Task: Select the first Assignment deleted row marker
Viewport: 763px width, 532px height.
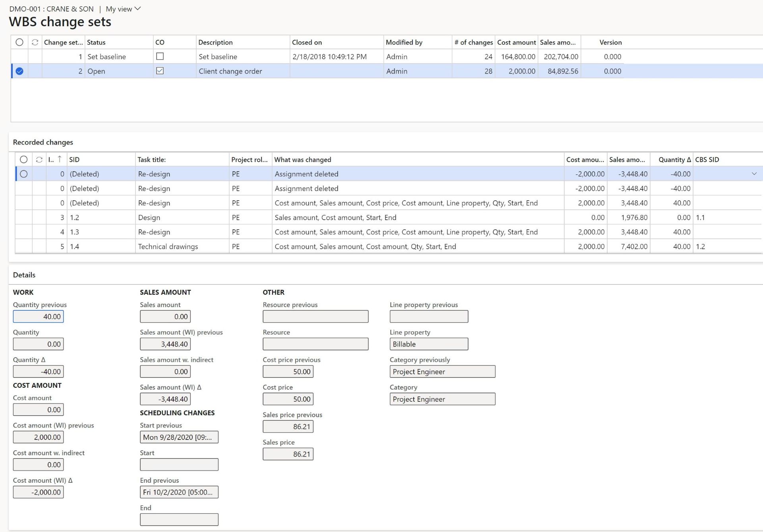Action: (x=24, y=174)
